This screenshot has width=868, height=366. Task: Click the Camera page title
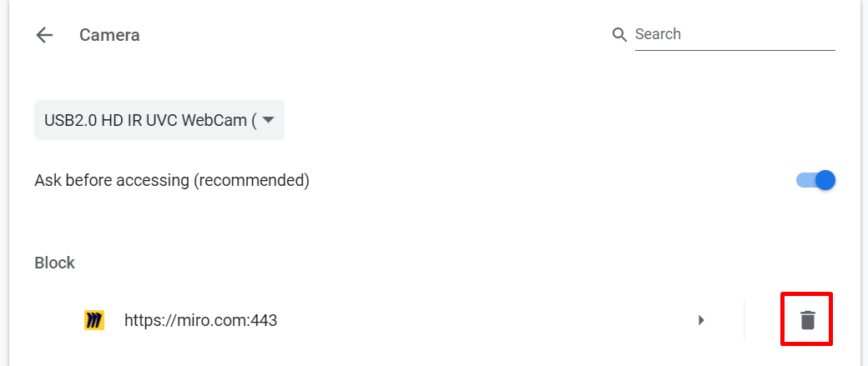pyautogui.click(x=109, y=35)
